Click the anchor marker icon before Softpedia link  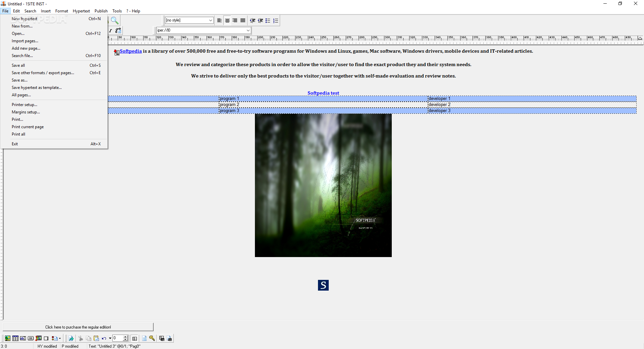tap(117, 52)
